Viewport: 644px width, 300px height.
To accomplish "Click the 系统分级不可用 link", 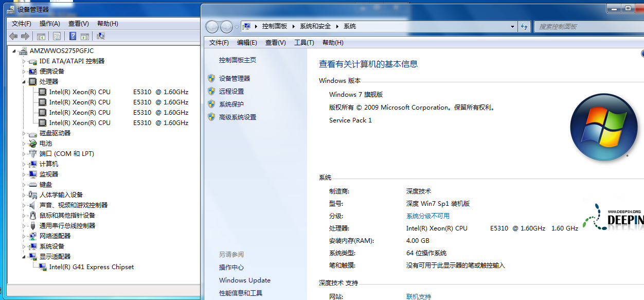I will tap(428, 216).
